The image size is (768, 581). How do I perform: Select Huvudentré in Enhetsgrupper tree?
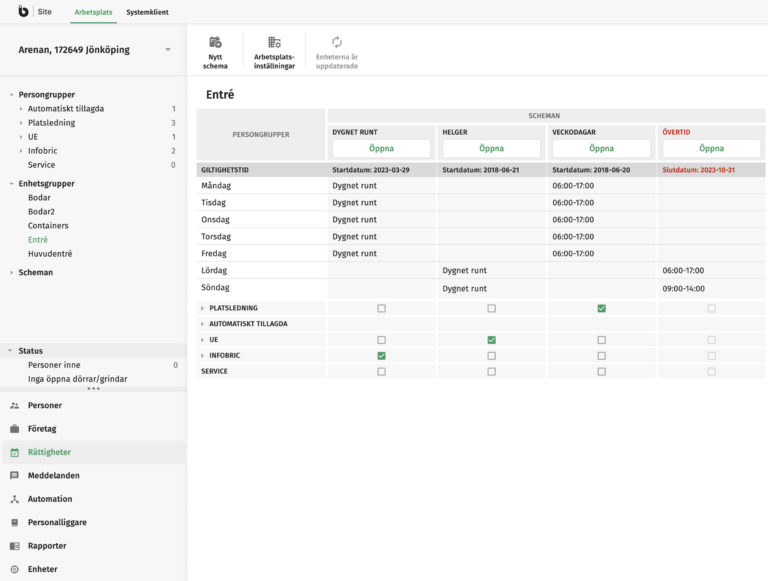(50, 254)
